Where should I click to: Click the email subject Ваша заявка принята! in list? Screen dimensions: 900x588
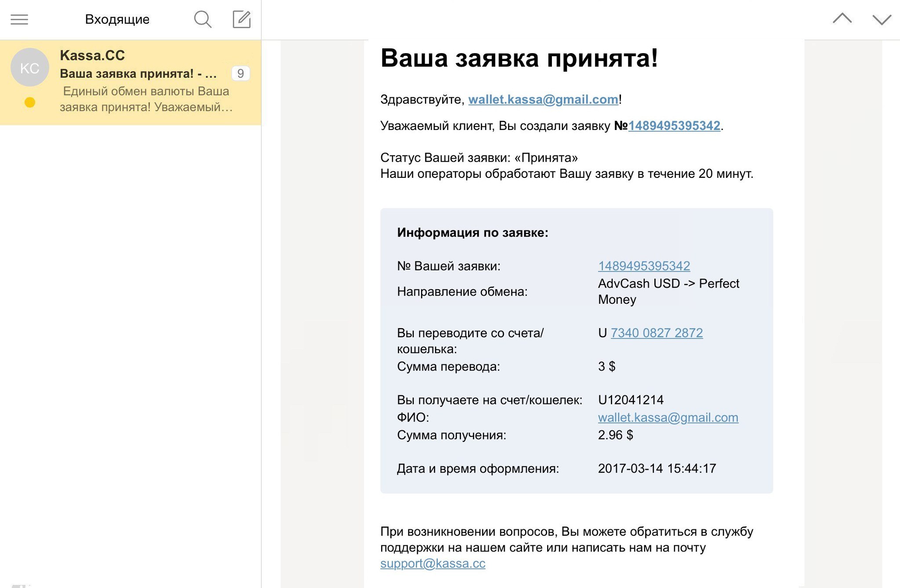coord(127,74)
